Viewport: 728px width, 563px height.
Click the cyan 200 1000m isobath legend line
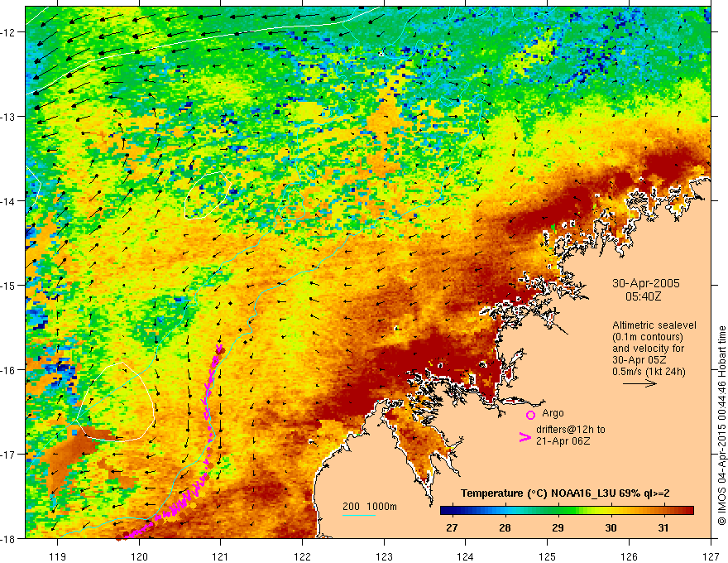coord(359,515)
